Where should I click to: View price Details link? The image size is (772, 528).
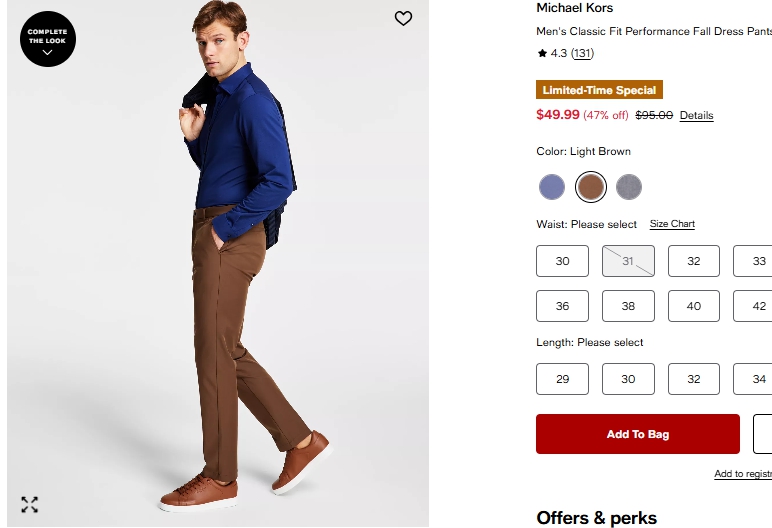[696, 116]
